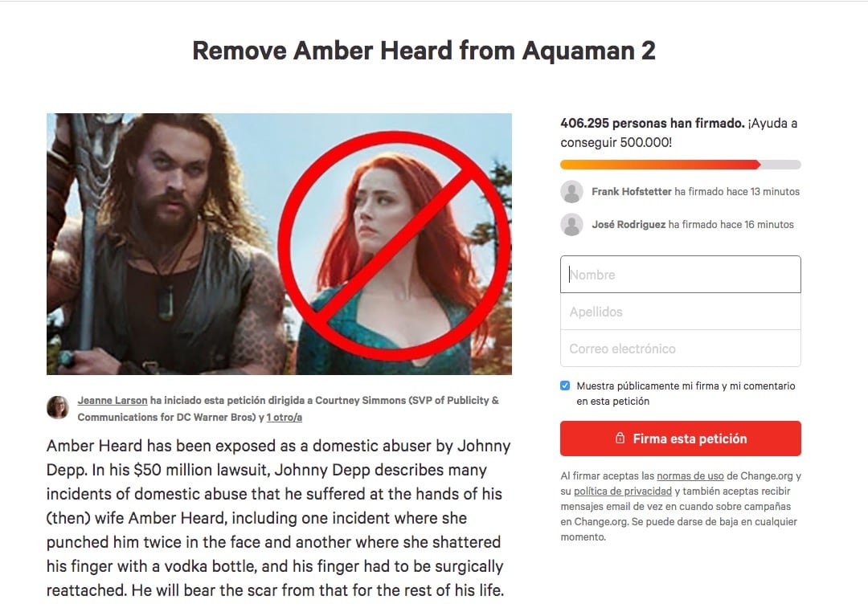Click Frank Hofstetter's signer avatar icon
868x616 pixels.
[572, 191]
